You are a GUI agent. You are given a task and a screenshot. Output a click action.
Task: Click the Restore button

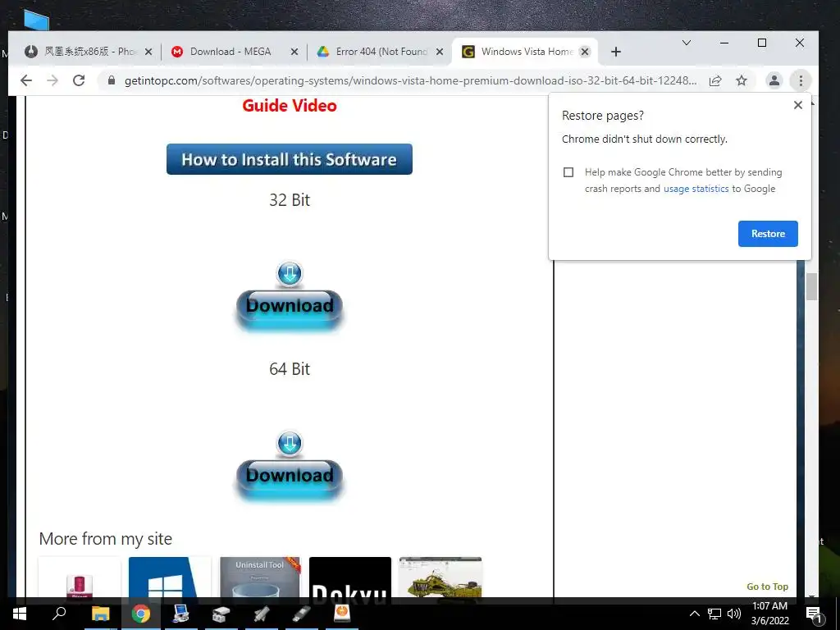click(768, 234)
